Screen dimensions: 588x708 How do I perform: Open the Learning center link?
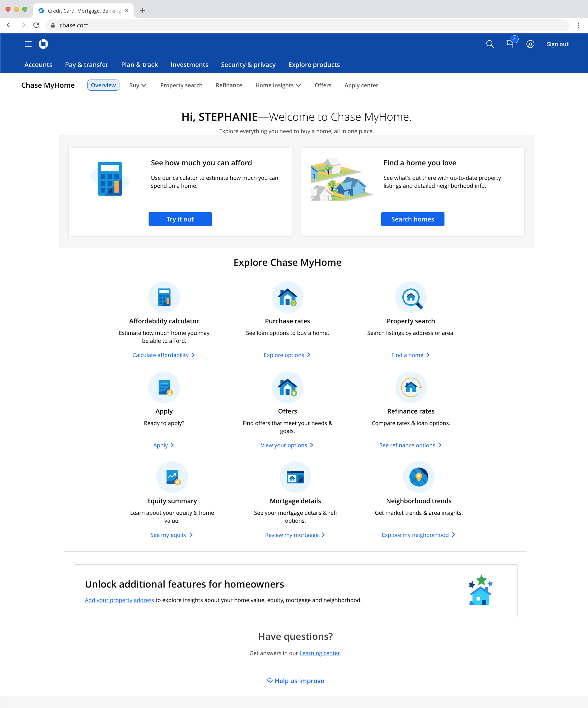[x=320, y=653]
